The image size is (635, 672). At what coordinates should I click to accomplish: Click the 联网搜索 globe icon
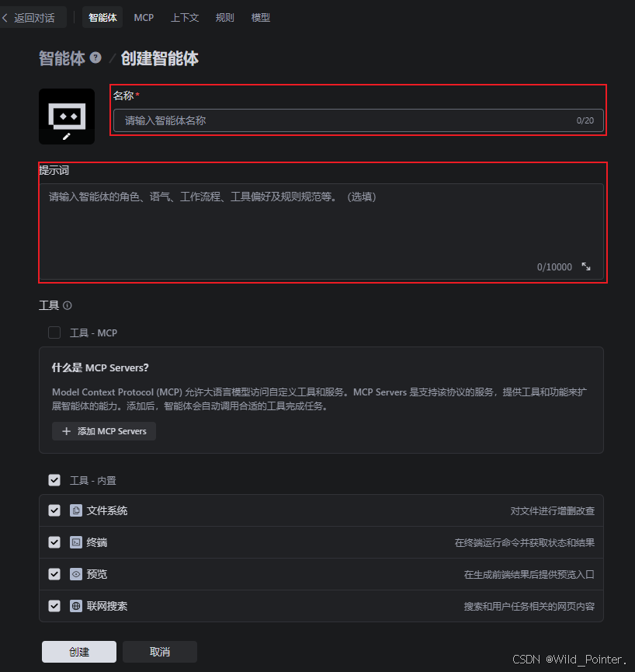pyautogui.click(x=76, y=606)
